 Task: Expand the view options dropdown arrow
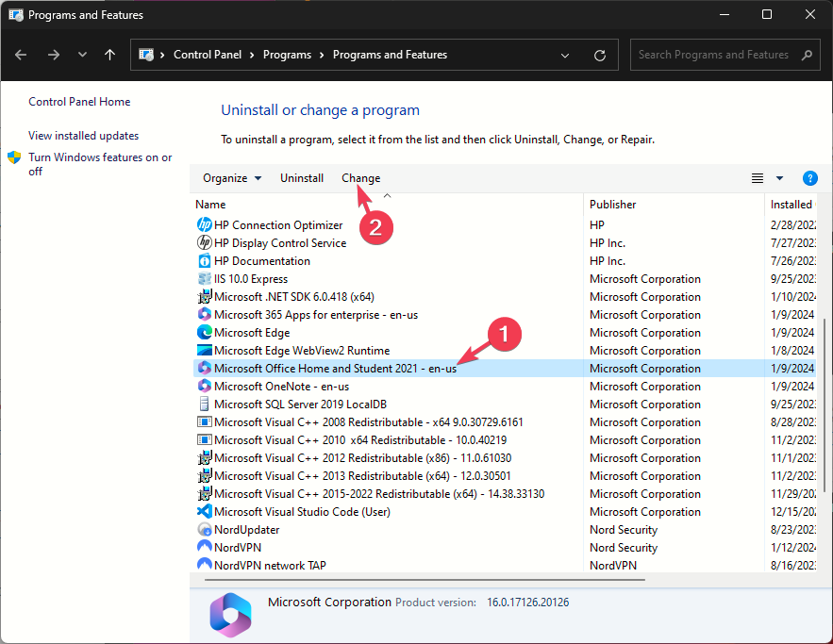(x=780, y=178)
